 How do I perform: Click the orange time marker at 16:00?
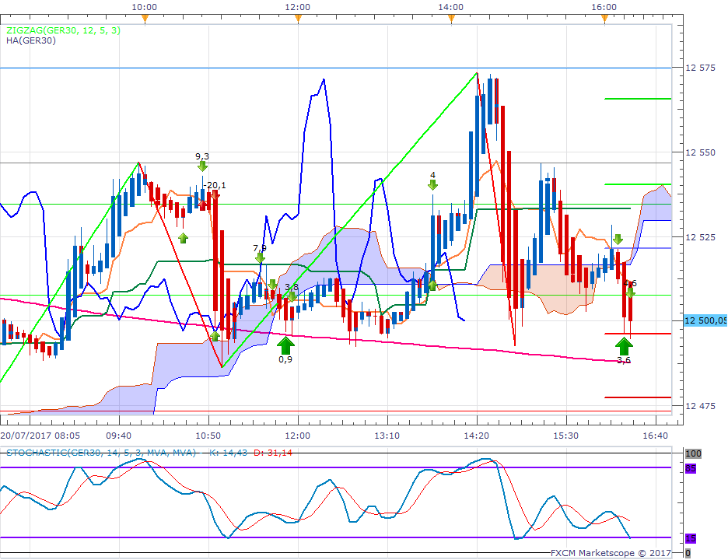(x=604, y=19)
